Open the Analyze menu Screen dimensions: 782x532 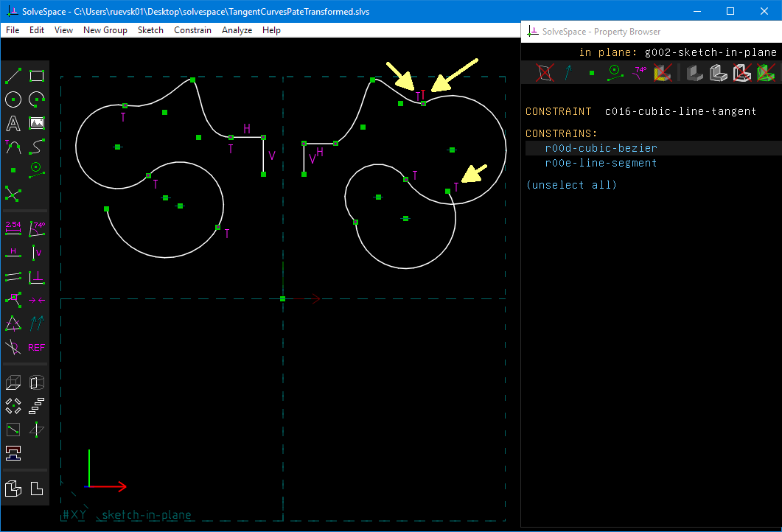(x=237, y=30)
